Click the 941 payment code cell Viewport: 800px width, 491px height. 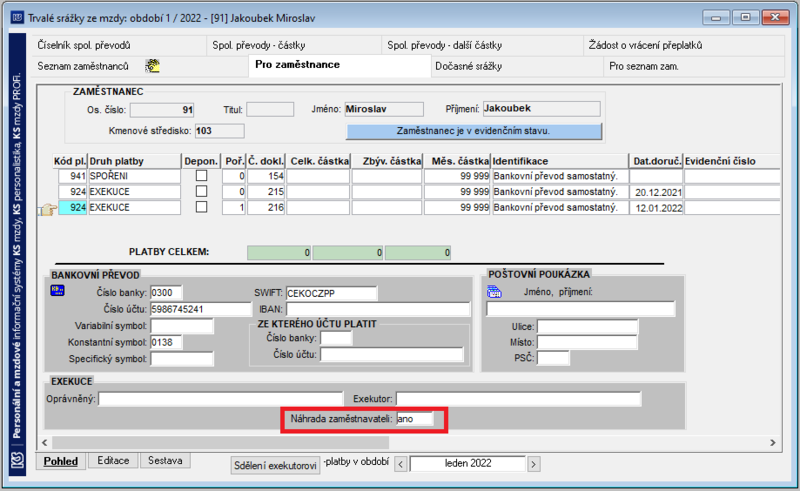tap(72, 176)
